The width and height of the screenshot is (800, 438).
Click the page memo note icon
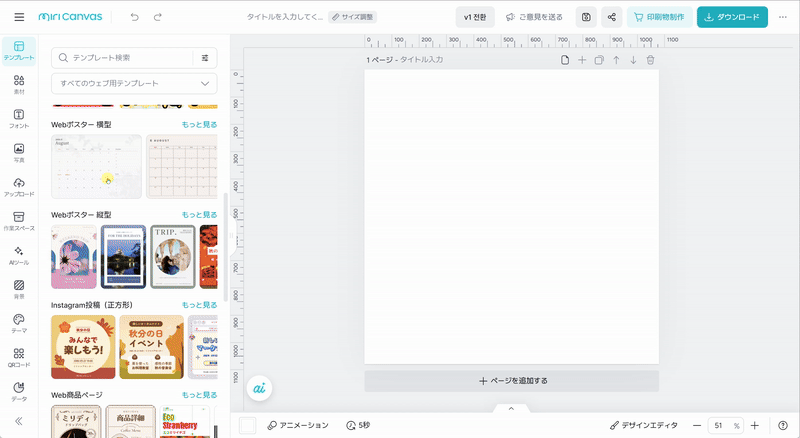tap(565, 60)
